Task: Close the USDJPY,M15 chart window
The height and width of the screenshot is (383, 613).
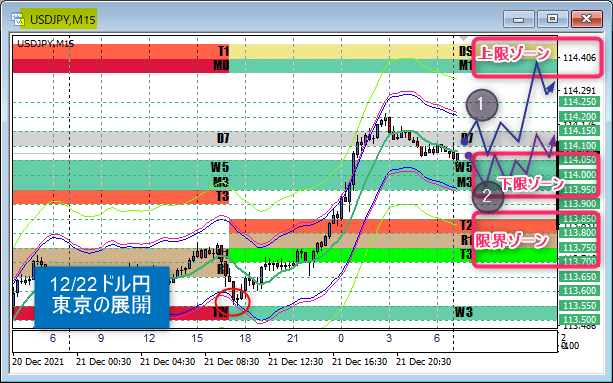Action: pyautogui.click(x=586, y=19)
